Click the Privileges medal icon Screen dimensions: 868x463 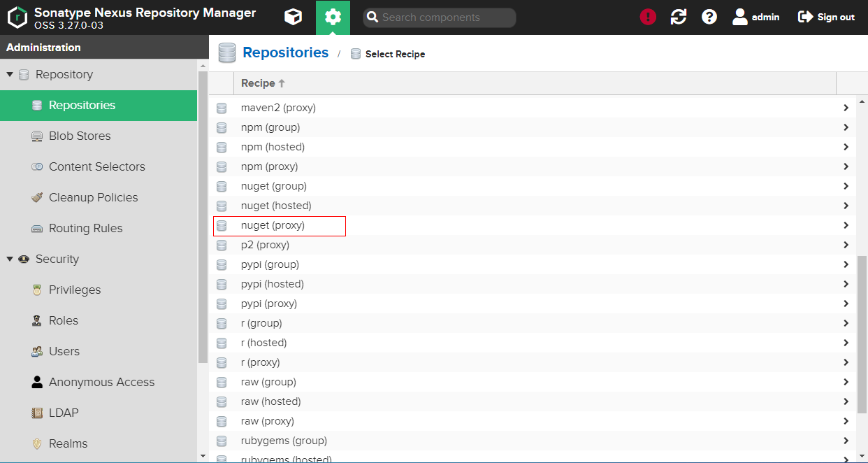coord(37,290)
